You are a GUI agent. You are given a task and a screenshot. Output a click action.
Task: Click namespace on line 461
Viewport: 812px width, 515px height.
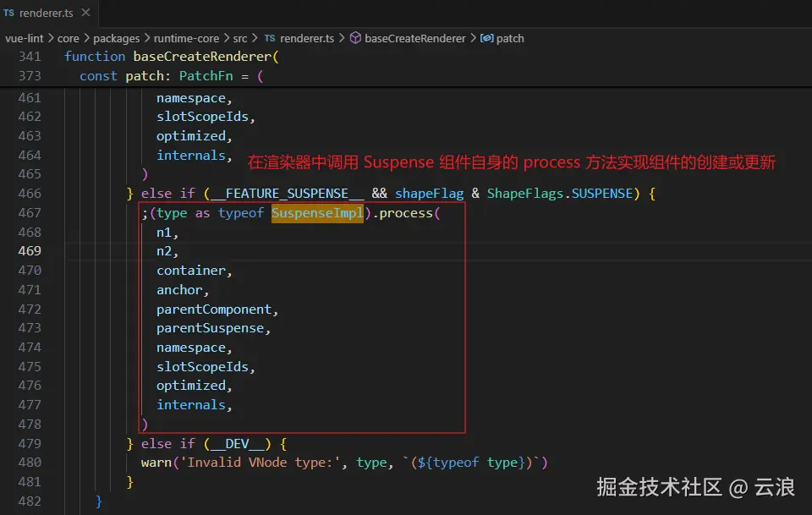tap(191, 98)
